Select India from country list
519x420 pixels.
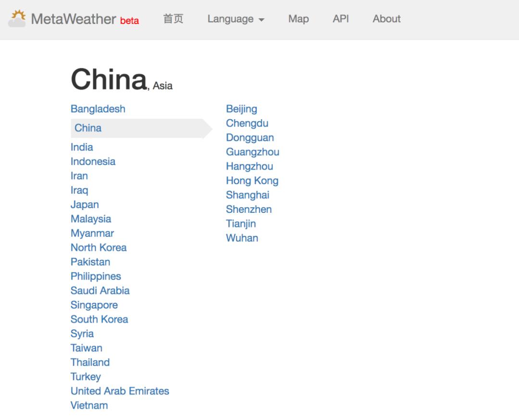(x=82, y=147)
